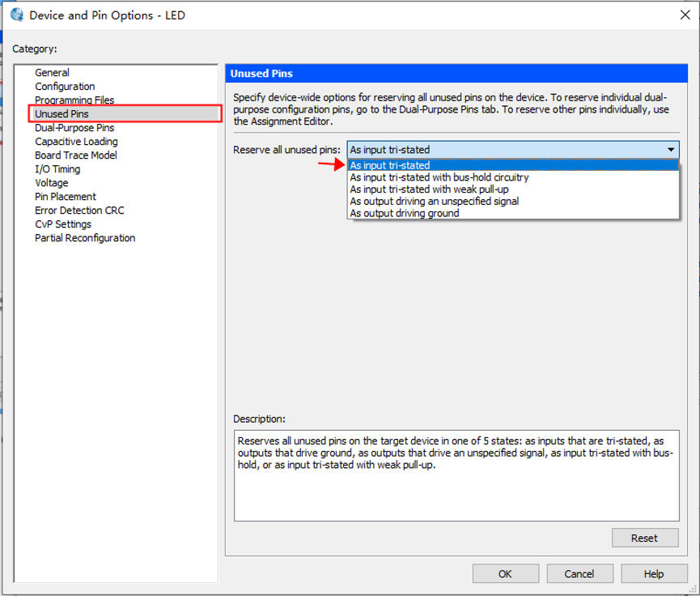Choose the Unused Pins category
Viewport: 700px width, 596px height.
(x=62, y=114)
